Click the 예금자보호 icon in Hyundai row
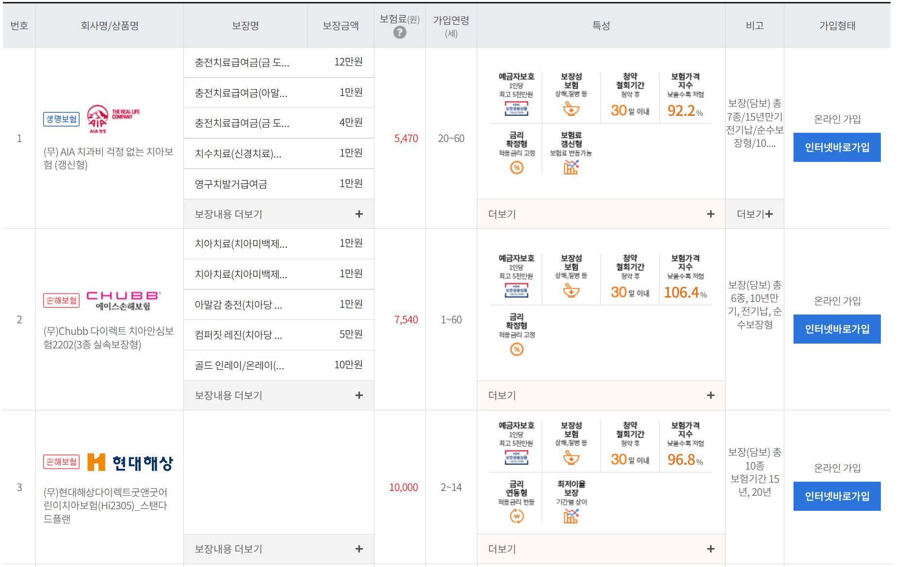This screenshot has width=924, height=567. pyautogui.click(x=516, y=457)
